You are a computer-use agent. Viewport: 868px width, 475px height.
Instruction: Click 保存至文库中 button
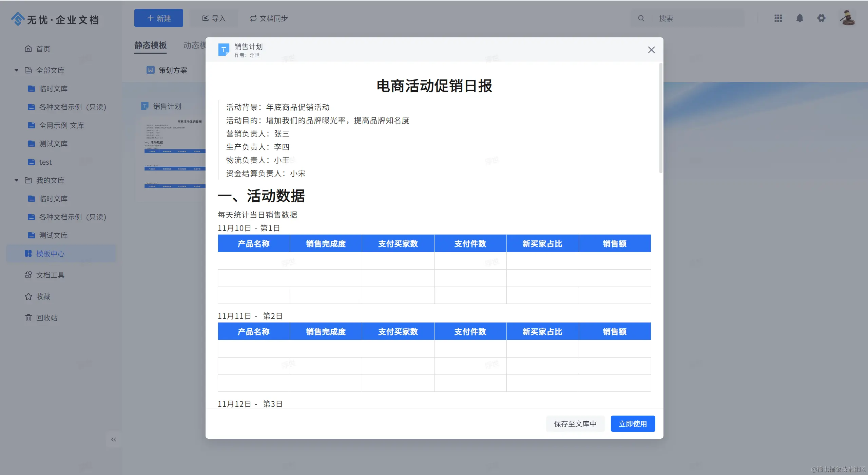click(x=575, y=424)
